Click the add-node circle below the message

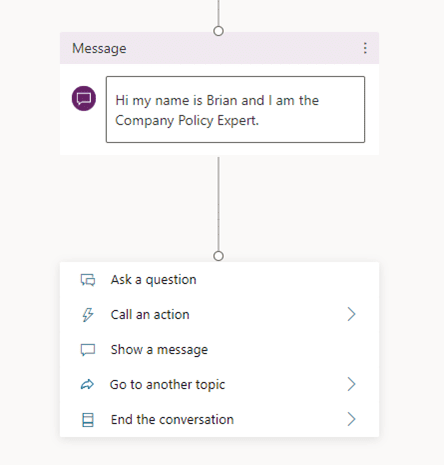(x=218, y=256)
